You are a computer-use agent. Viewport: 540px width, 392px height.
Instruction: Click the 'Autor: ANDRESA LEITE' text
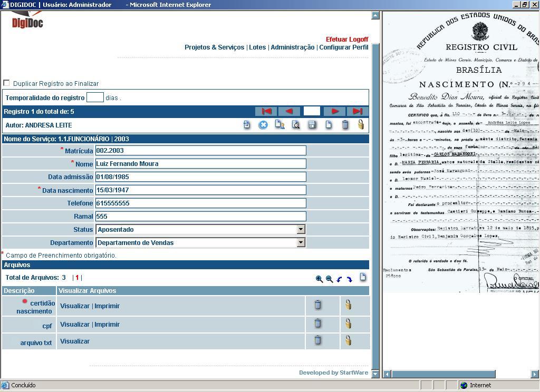point(39,125)
